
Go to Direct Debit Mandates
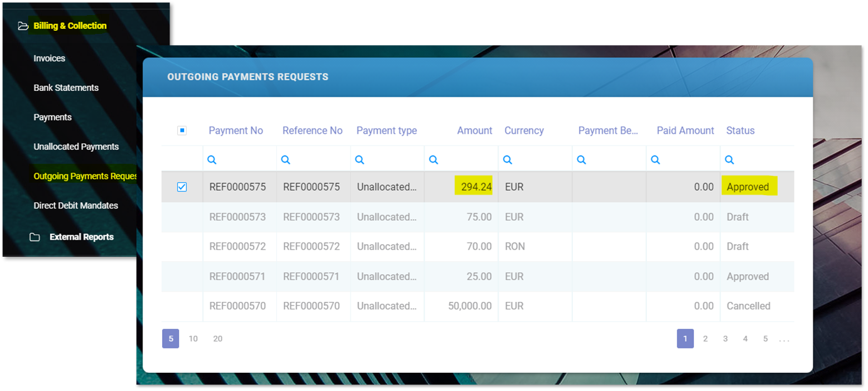75,205
